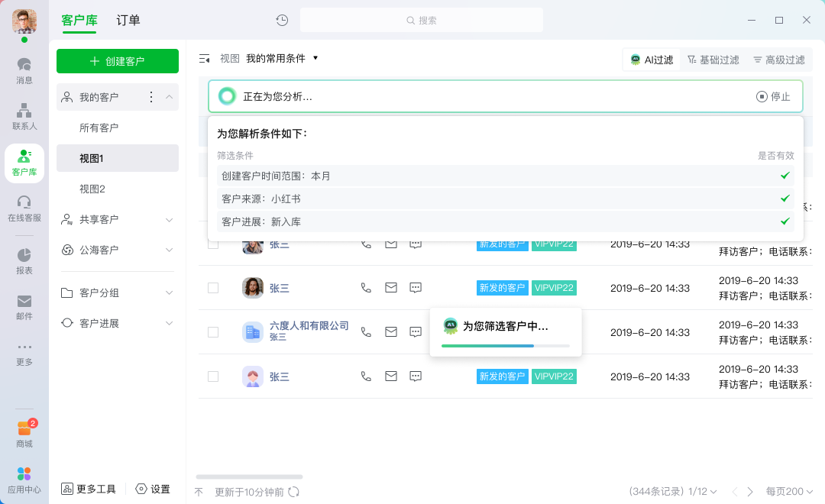This screenshot has width=825, height=504.
Task: Open the 每页200 page-size dropdown
Action: click(789, 492)
